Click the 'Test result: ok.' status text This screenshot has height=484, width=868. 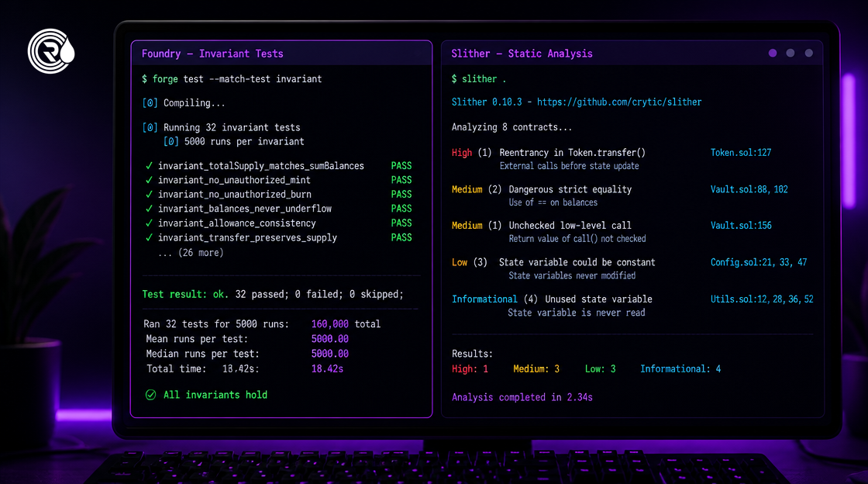tap(185, 295)
